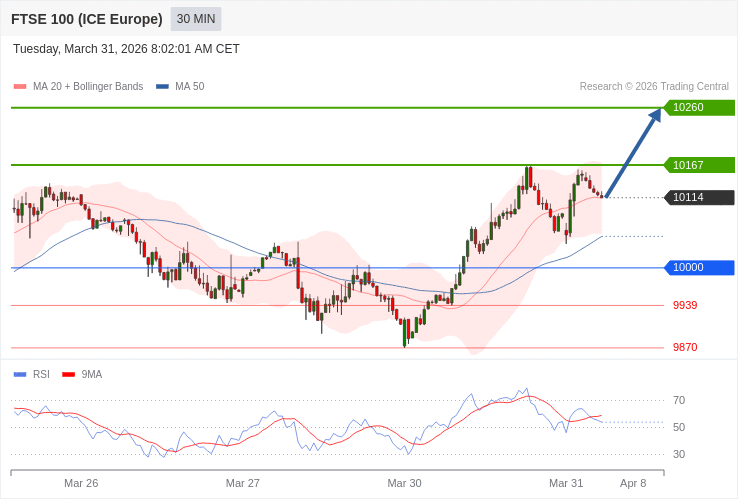This screenshot has height=500, width=738.
Task: Click the Mar 31 date axis label
Action: coord(566,483)
